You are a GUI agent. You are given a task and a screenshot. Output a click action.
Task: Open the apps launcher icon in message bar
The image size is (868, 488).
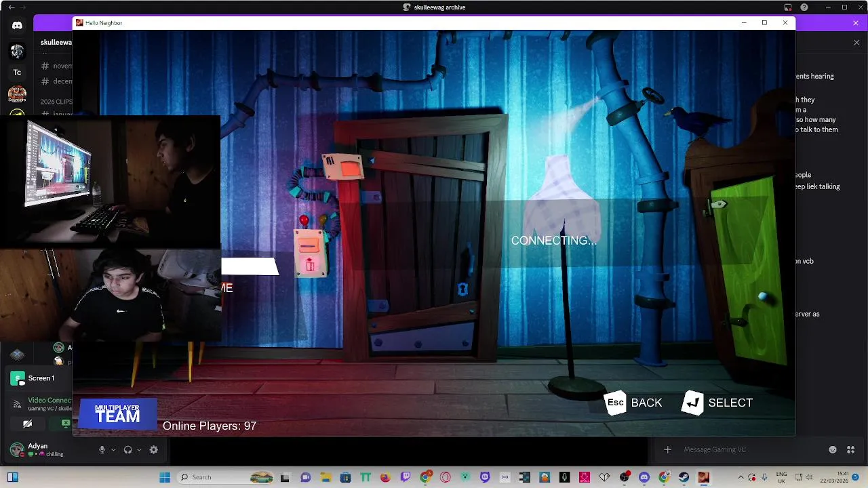[x=851, y=449]
